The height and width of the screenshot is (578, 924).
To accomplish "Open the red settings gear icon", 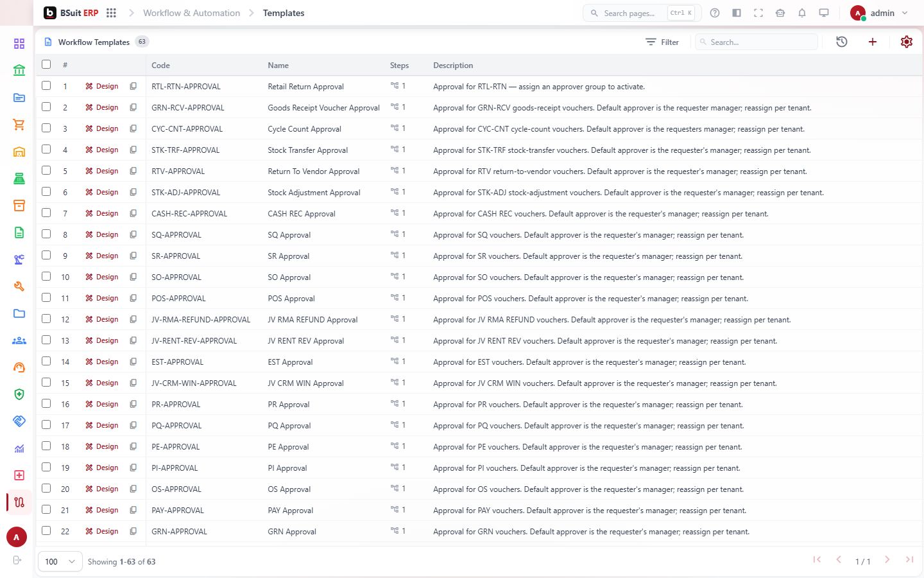I will point(907,42).
